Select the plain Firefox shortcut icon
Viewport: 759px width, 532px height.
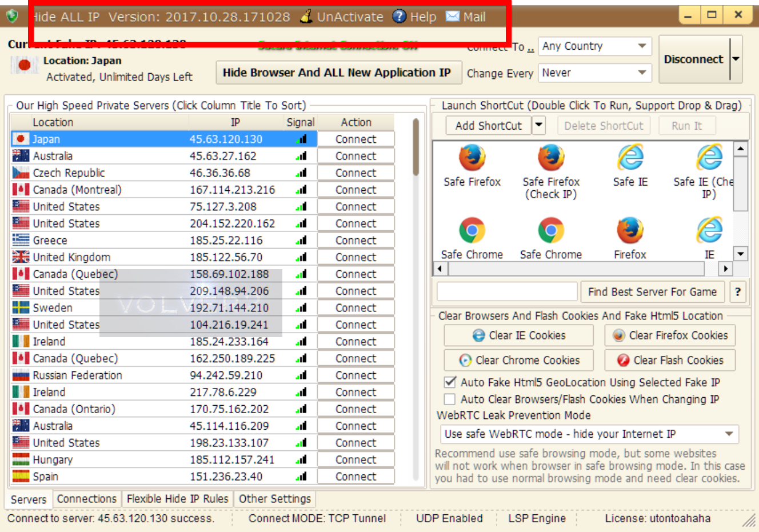tap(630, 231)
